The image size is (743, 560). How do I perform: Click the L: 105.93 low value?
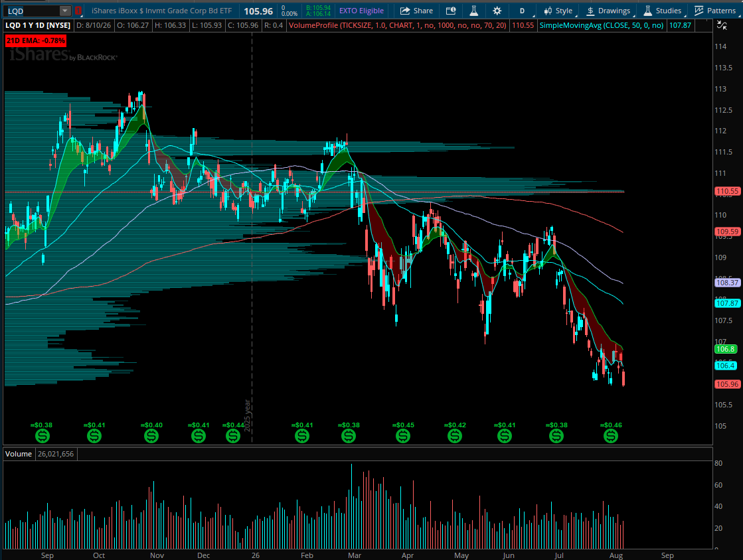coord(206,25)
